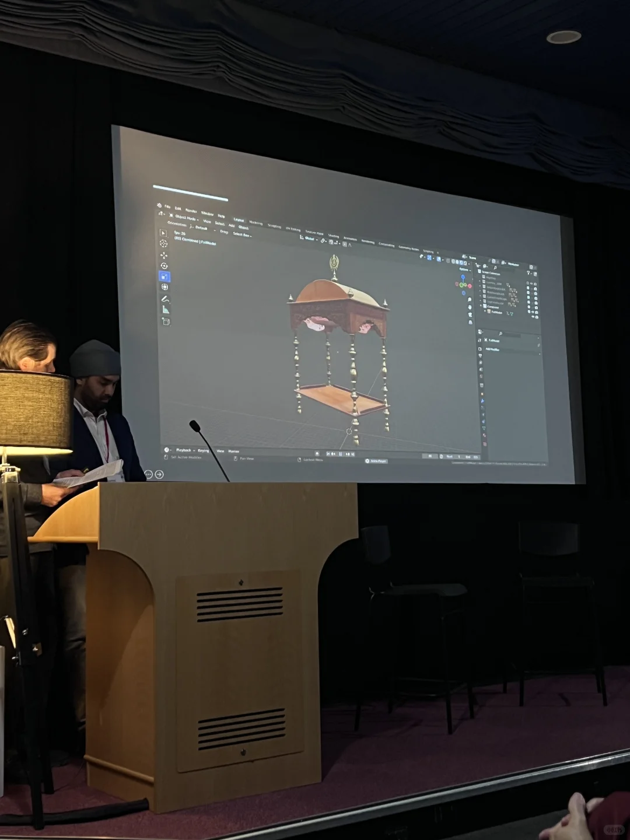Switch to the Modeling workspace tab
This screenshot has height=840, width=630.
[256, 223]
